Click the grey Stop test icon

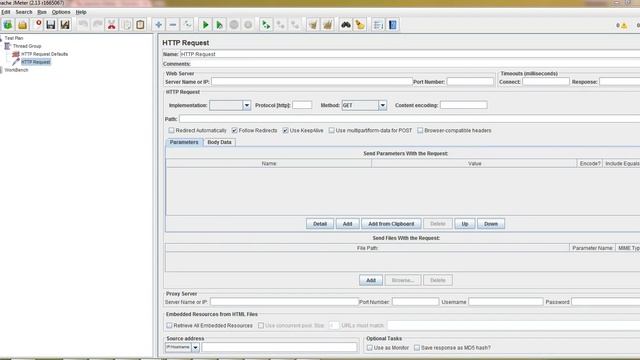(234, 25)
